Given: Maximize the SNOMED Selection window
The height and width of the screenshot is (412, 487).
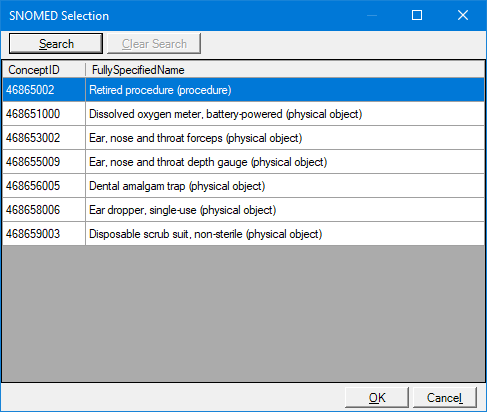Looking at the screenshot, I should 417,15.
